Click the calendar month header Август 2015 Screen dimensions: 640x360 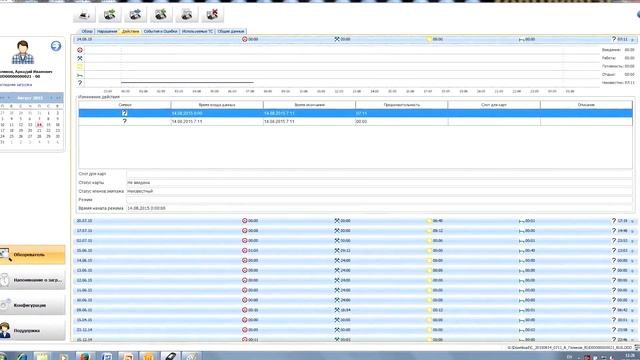pos(30,98)
